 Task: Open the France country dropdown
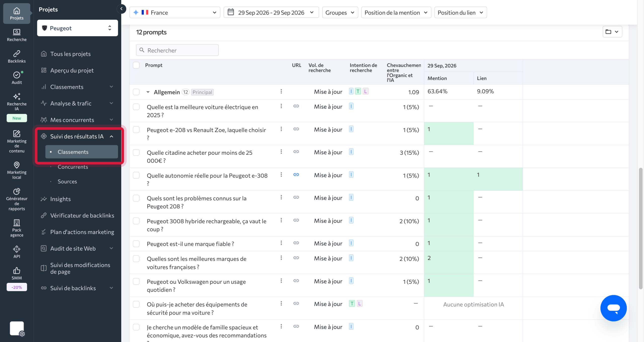pyautogui.click(x=175, y=12)
